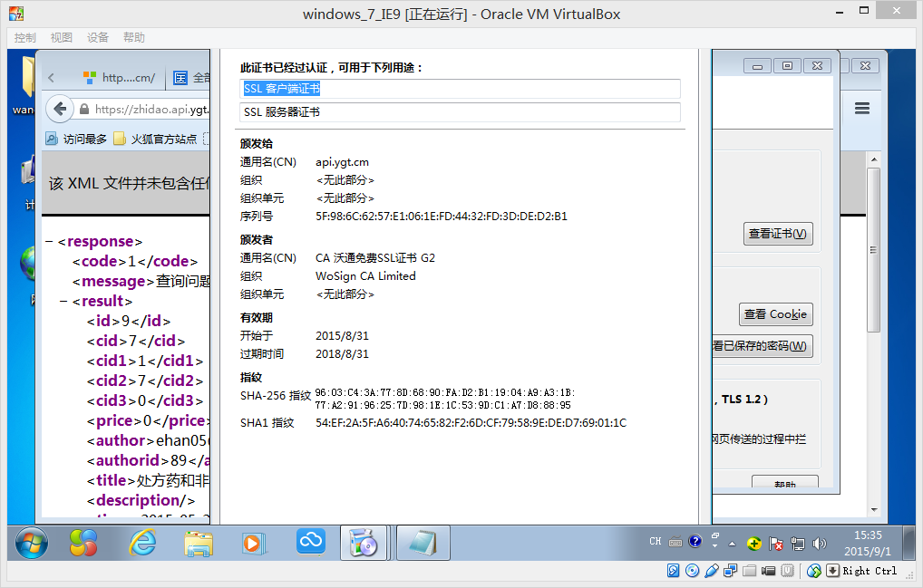The height and width of the screenshot is (588, 923).
Task: Click the 查看证书(V) button
Action: click(x=778, y=234)
